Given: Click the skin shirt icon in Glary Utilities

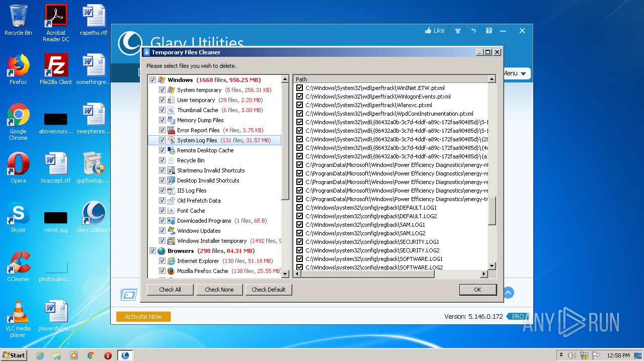Looking at the screenshot, I should point(458,31).
